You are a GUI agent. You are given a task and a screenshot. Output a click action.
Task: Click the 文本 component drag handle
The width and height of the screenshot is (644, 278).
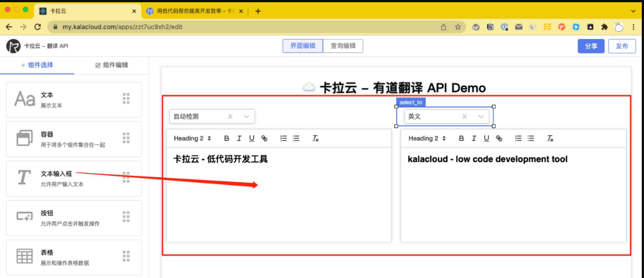(x=126, y=99)
